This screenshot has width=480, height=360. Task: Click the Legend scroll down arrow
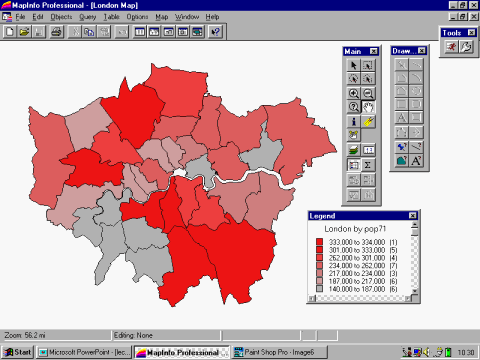414,291
